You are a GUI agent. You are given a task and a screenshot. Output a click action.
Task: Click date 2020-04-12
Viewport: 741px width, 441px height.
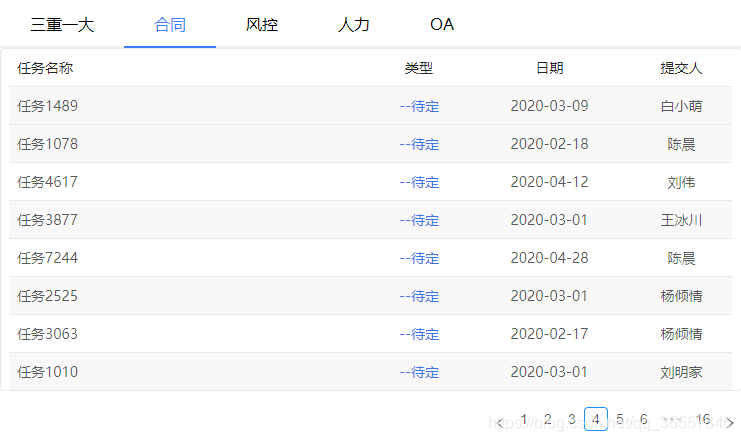pos(549,182)
